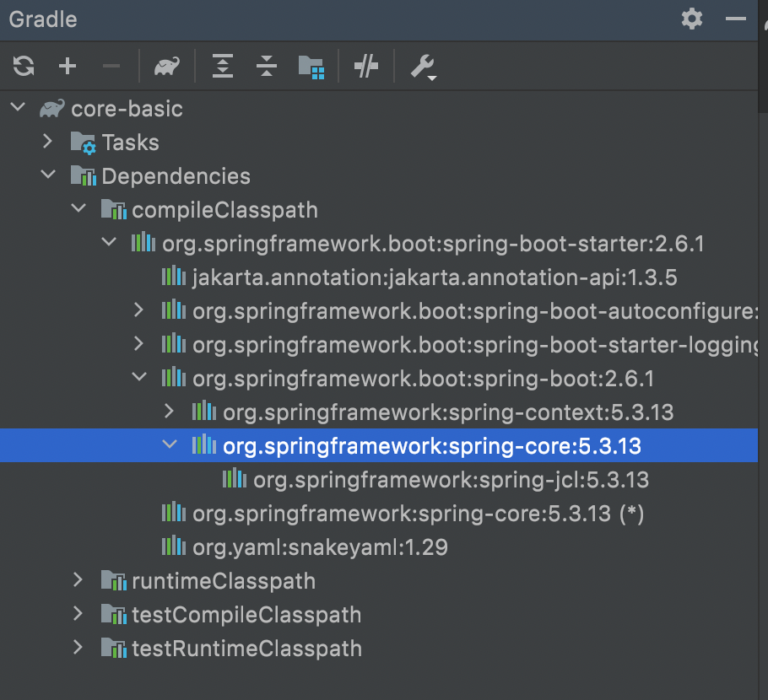Execute Gradle task via elephant icon
This screenshot has height=700, width=768.
tap(167, 66)
